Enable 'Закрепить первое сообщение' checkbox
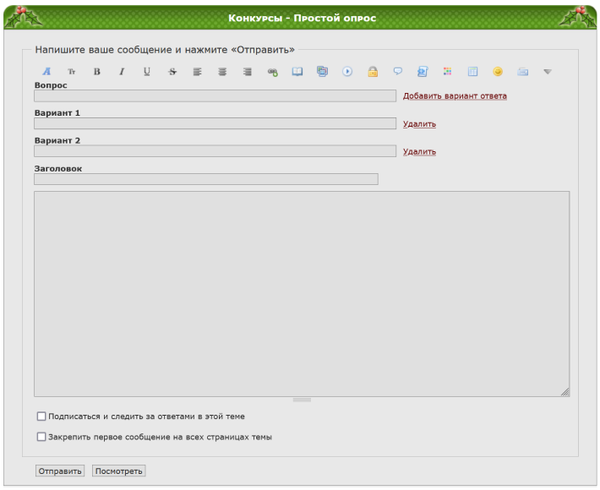 (42, 437)
